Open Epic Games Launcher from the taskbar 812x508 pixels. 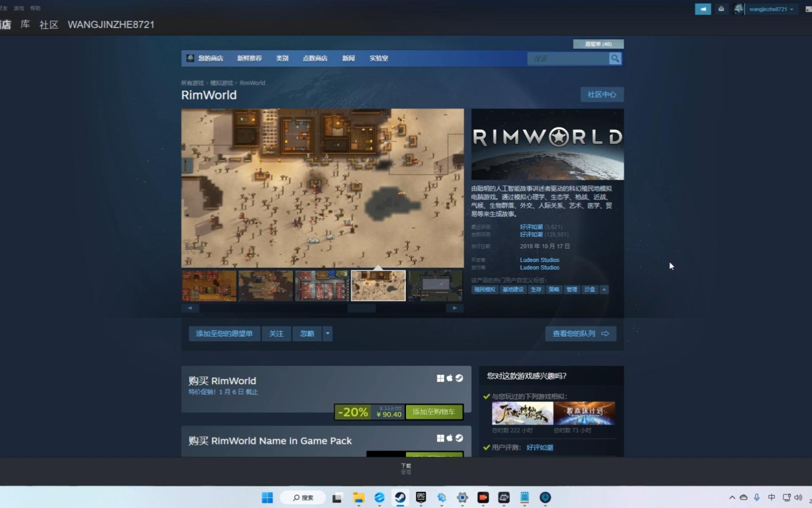tap(421, 498)
